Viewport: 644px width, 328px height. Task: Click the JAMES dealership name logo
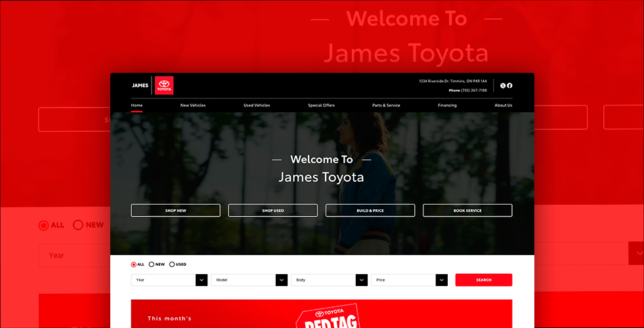(x=140, y=85)
